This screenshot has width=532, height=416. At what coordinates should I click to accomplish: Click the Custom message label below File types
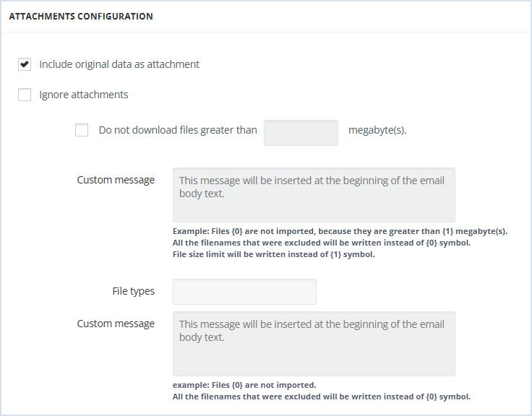click(116, 324)
